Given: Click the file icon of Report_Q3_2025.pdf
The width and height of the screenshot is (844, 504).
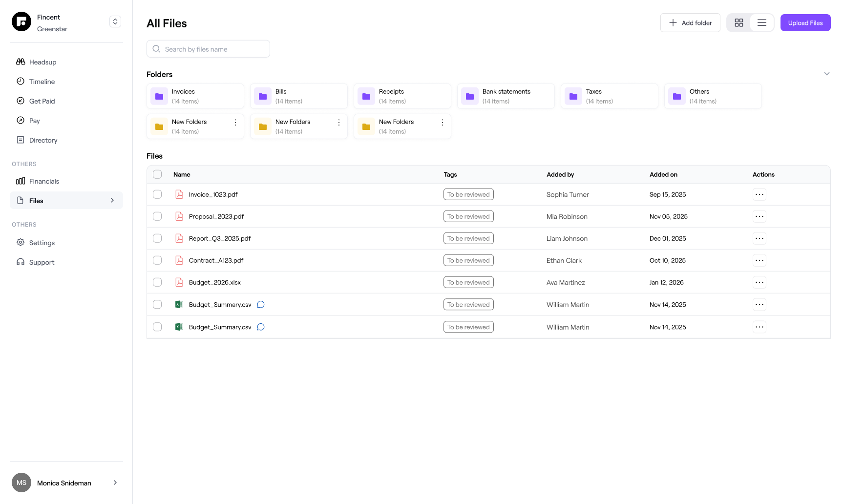Looking at the screenshot, I should click(179, 238).
